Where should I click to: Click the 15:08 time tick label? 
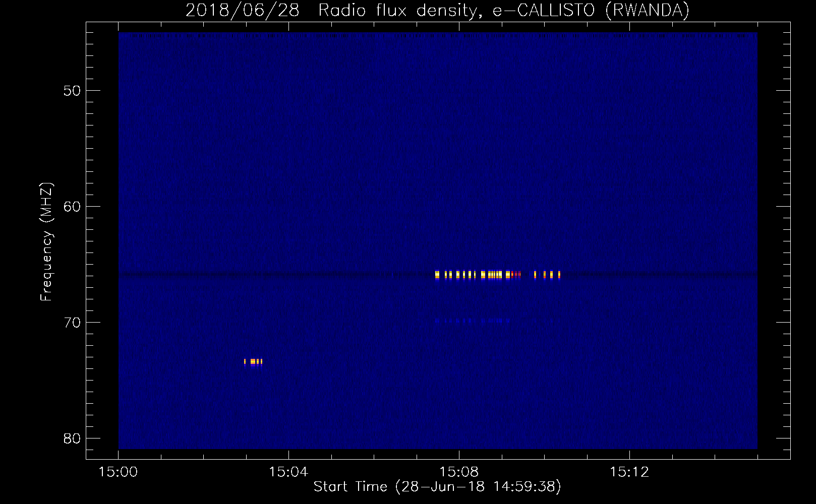coord(459,472)
